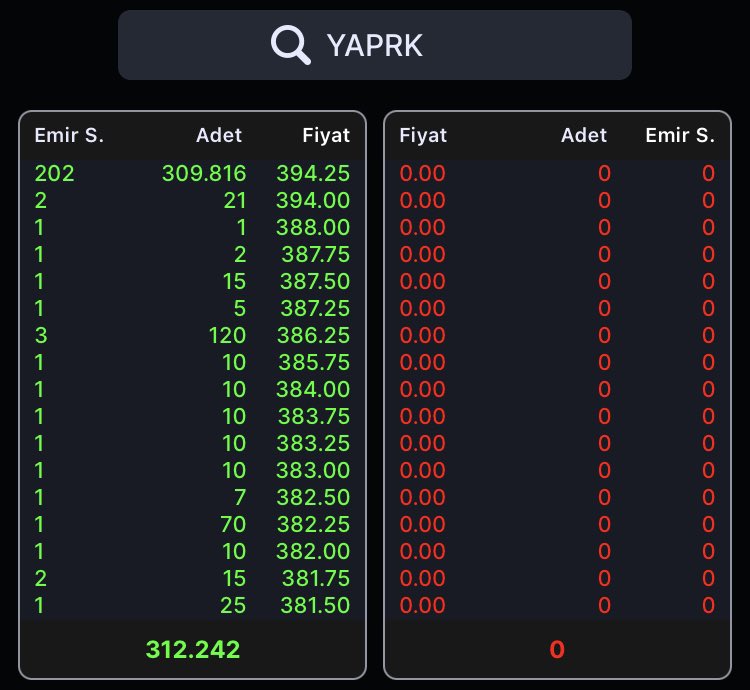Select quantity 21 in bid list

pos(235,200)
